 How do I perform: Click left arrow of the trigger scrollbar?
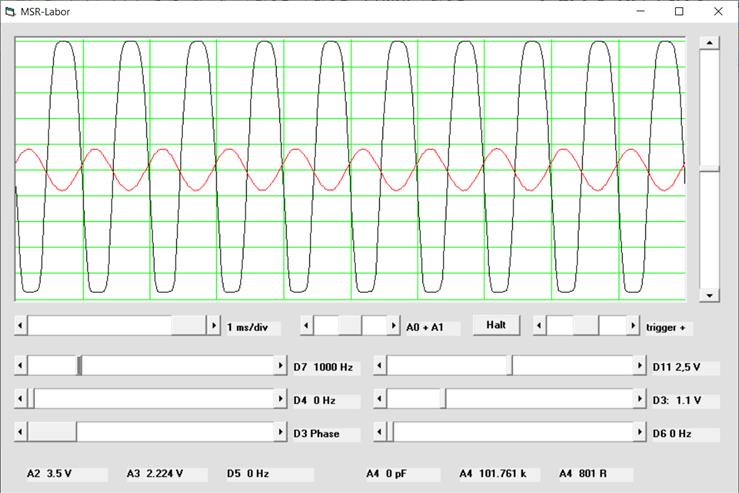pyautogui.click(x=540, y=326)
